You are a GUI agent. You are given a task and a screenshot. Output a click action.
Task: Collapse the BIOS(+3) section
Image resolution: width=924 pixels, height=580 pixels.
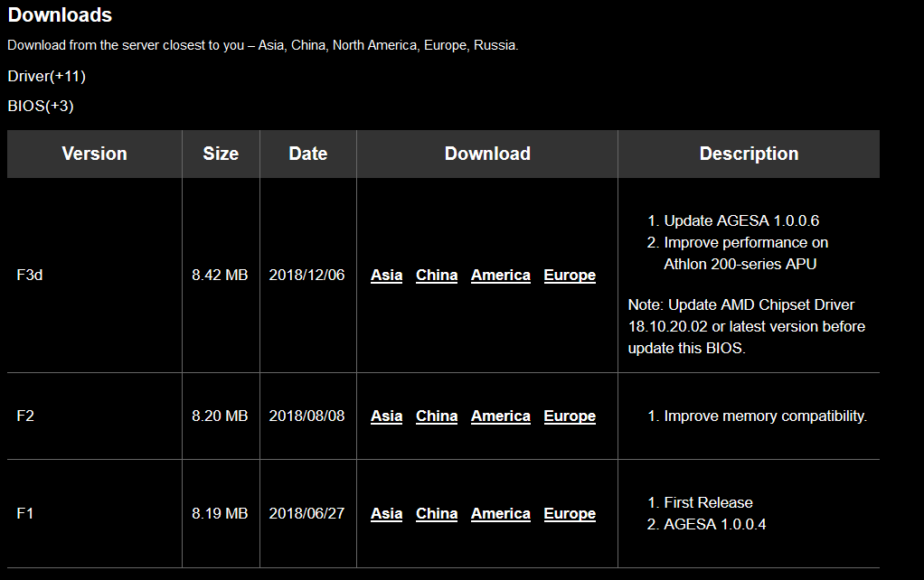[41, 106]
